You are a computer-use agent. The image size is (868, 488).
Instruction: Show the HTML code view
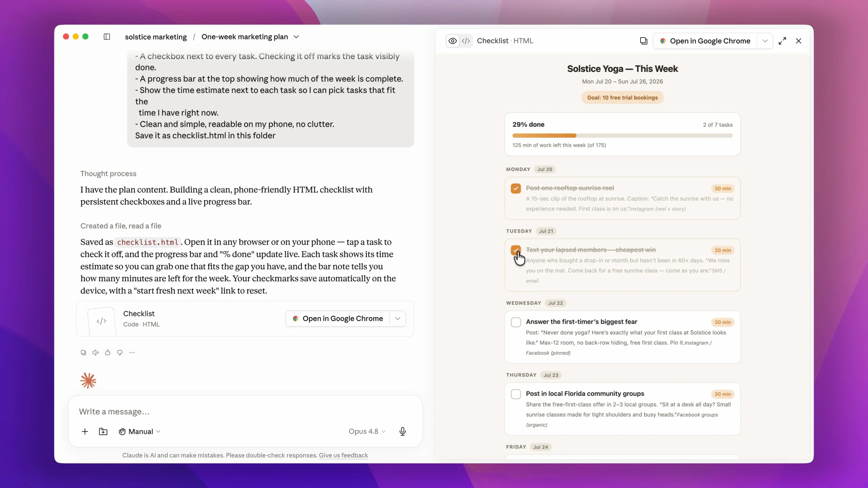(x=466, y=41)
